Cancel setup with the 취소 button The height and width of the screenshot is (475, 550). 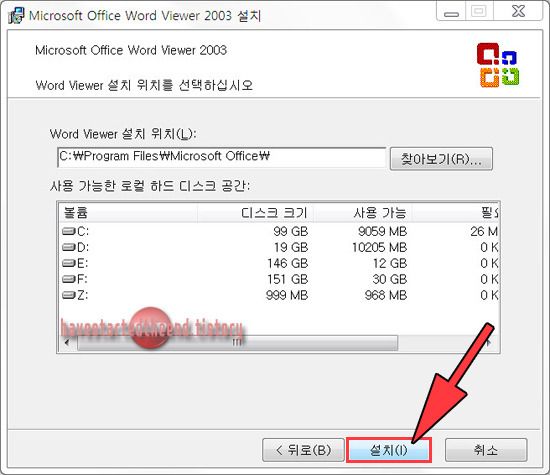coord(486,450)
